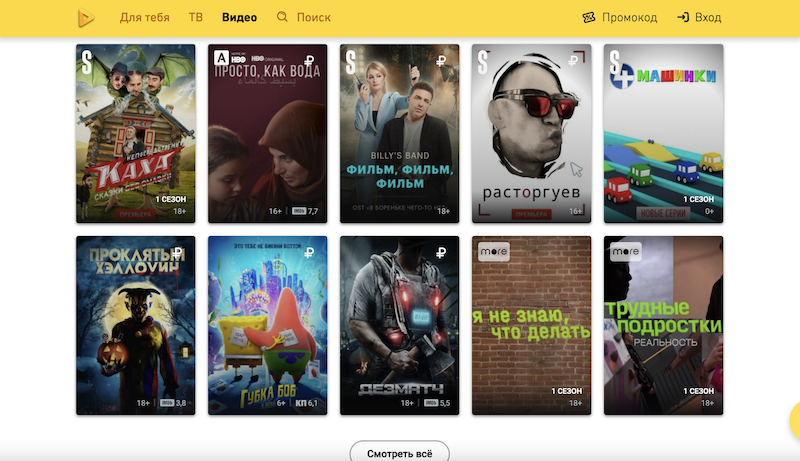Open the Губка Боб poster
Image resolution: width=800 pixels, height=461 pixels.
(x=267, y=325)
